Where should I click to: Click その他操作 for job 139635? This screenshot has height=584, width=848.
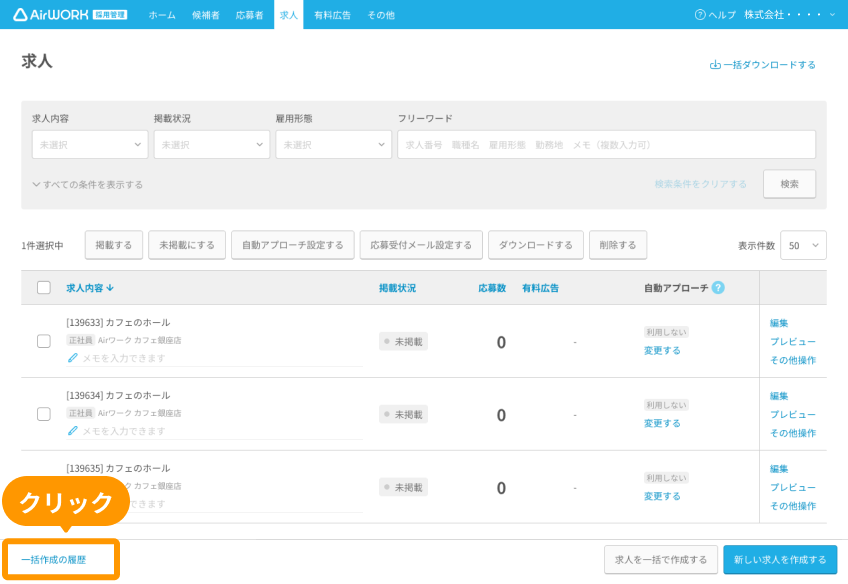pyautogui.click(x=793, y=506)
